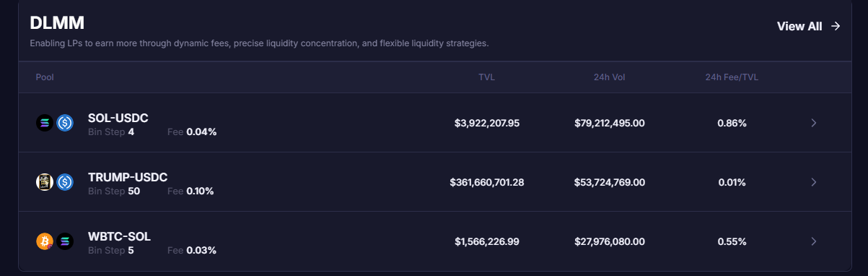Open the WBTC-SOL pool name

pos(119,236)
